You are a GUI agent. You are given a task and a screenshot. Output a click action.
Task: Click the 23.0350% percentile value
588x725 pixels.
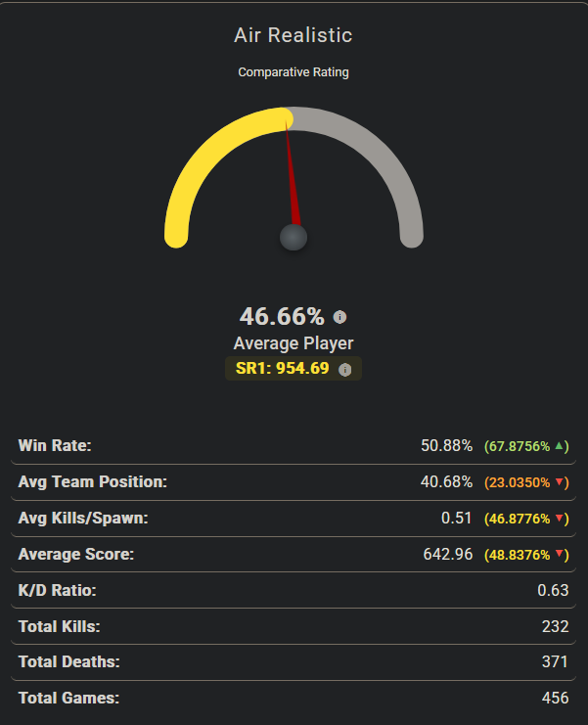point(517,482)
